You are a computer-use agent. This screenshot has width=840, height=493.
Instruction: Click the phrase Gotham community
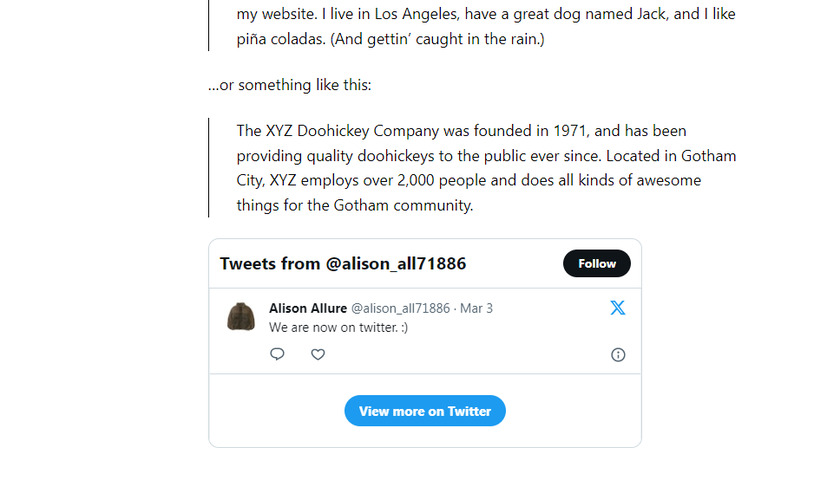pos(403,205)
